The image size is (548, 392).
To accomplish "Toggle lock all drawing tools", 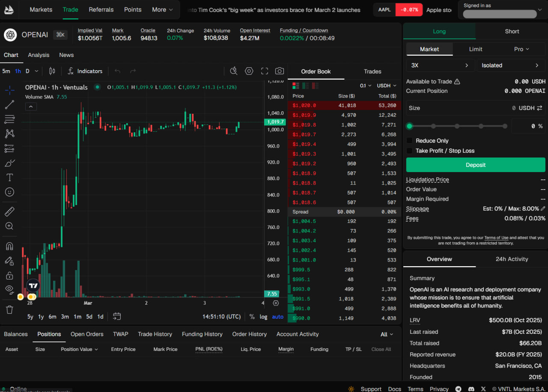I will (9, 275).
